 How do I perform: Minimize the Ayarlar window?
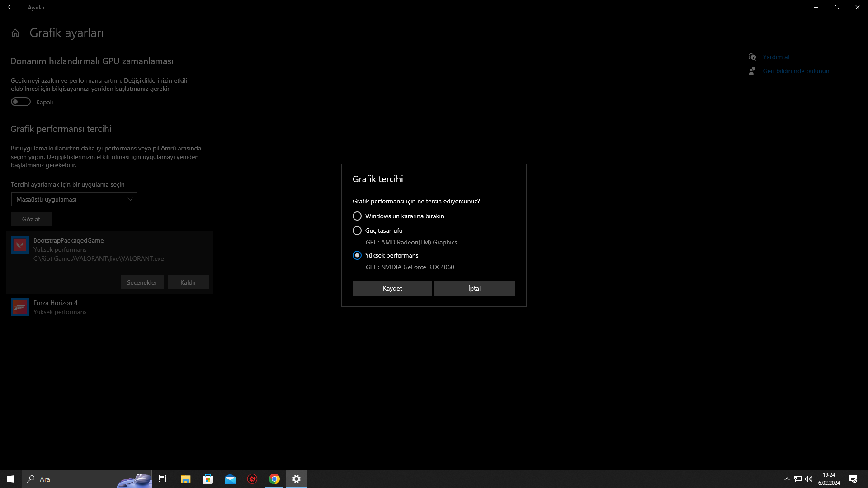pos(816,7)
